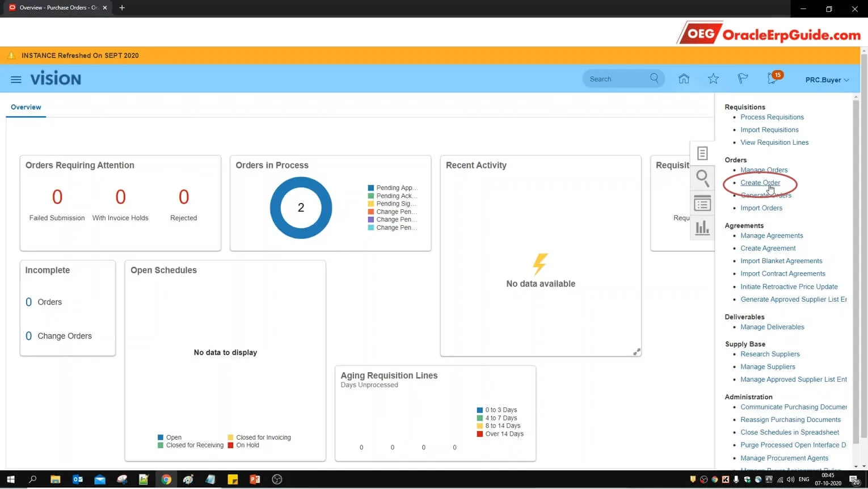Screen dimensions: 868x489
Task: Click the home icon in the header
Action: (684, 79)
